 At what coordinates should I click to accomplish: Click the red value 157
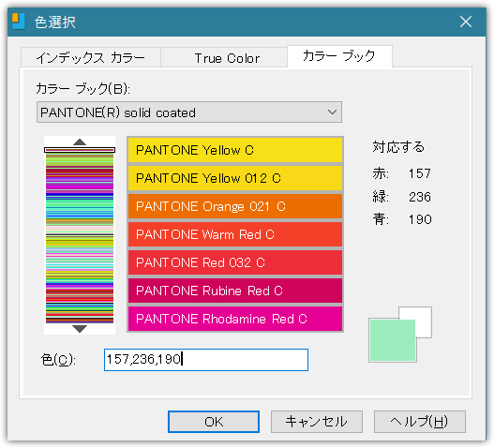click(x=420, y=173)
